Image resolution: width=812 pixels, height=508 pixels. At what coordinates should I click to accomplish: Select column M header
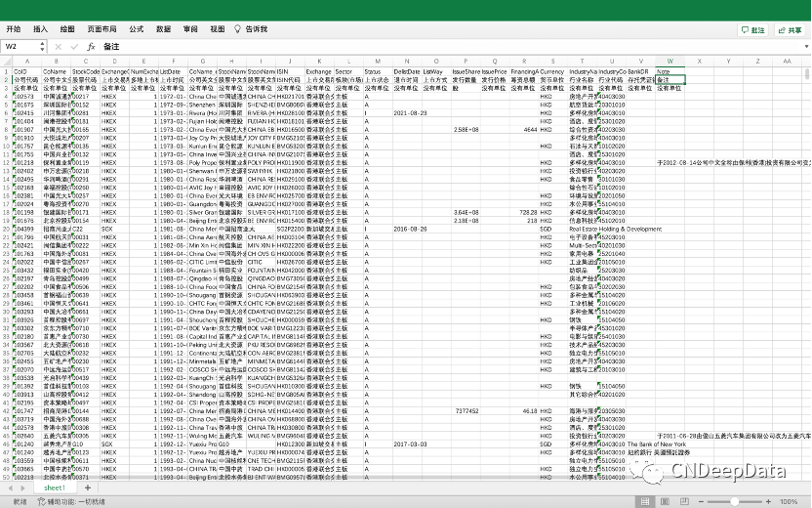(x=378, y=62)
